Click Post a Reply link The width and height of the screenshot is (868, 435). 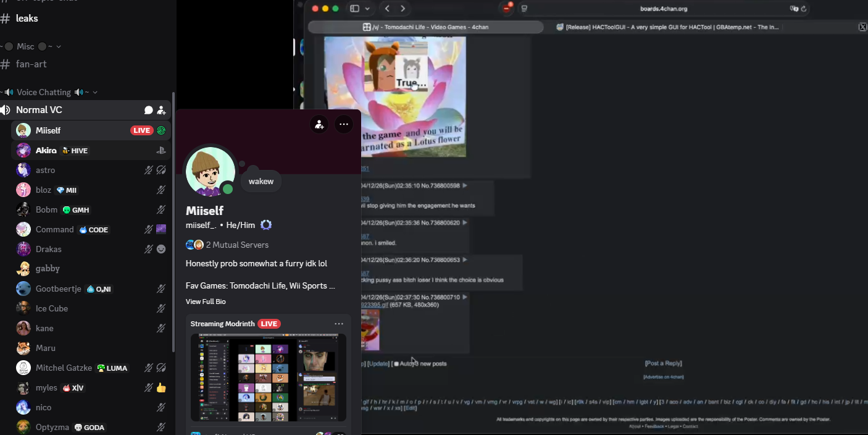click(x=664, y=363)
